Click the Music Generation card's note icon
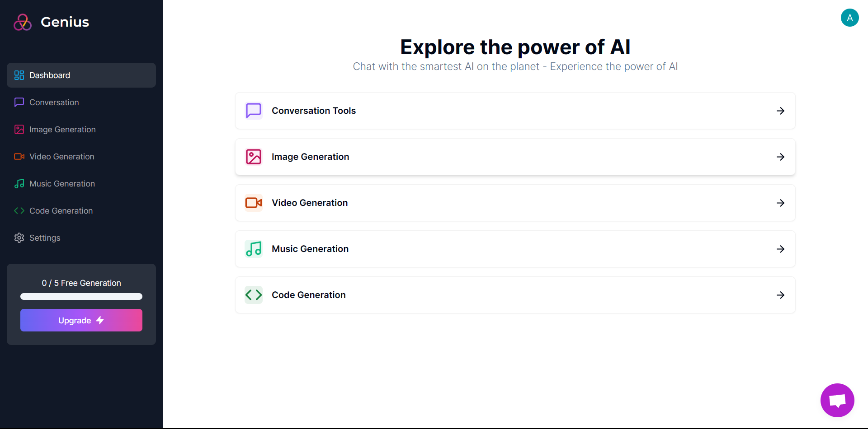The height and width of the screenshot is (429, 868). 254,249
